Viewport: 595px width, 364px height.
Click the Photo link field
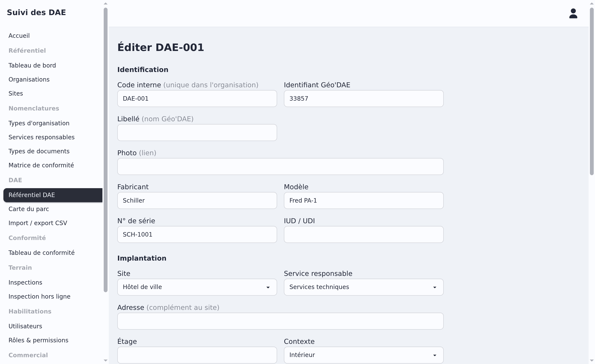(280, 166)
